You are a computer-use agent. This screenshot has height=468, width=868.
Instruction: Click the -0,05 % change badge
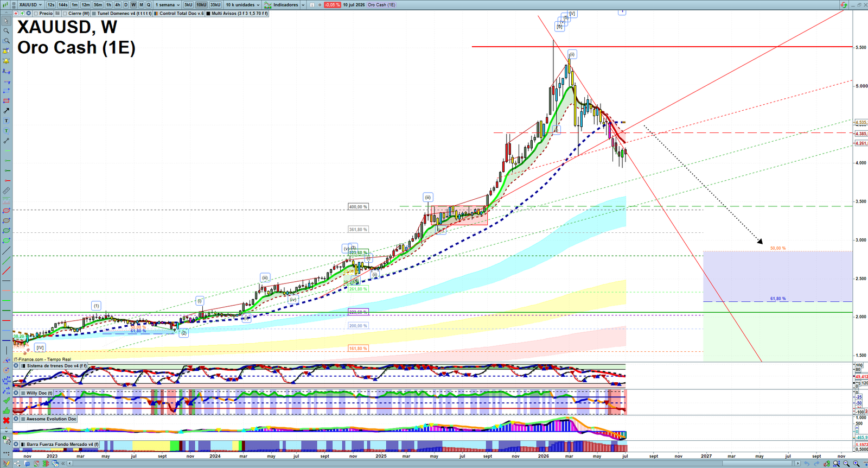pyautogui.click(x=332, y=5)
